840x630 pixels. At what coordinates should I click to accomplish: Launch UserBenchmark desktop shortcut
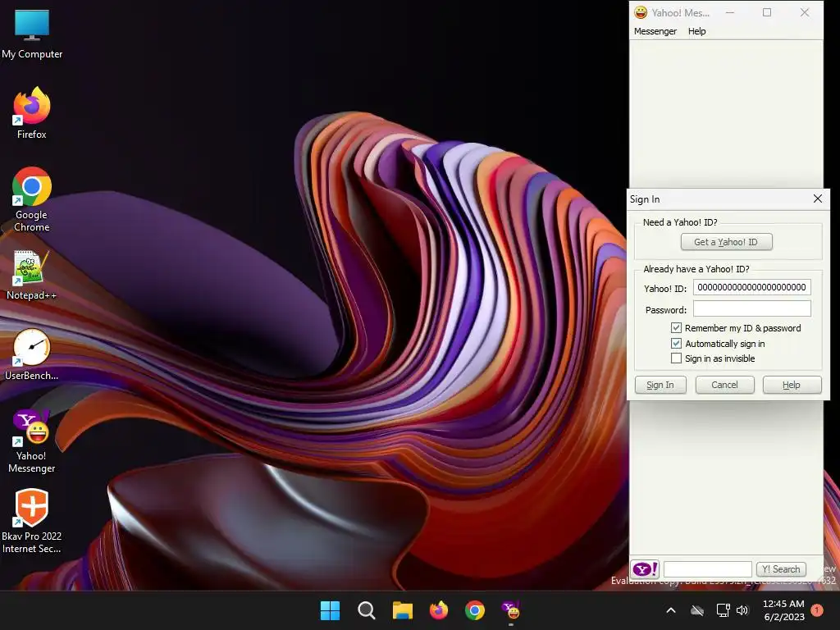click(x=32, y=354)
